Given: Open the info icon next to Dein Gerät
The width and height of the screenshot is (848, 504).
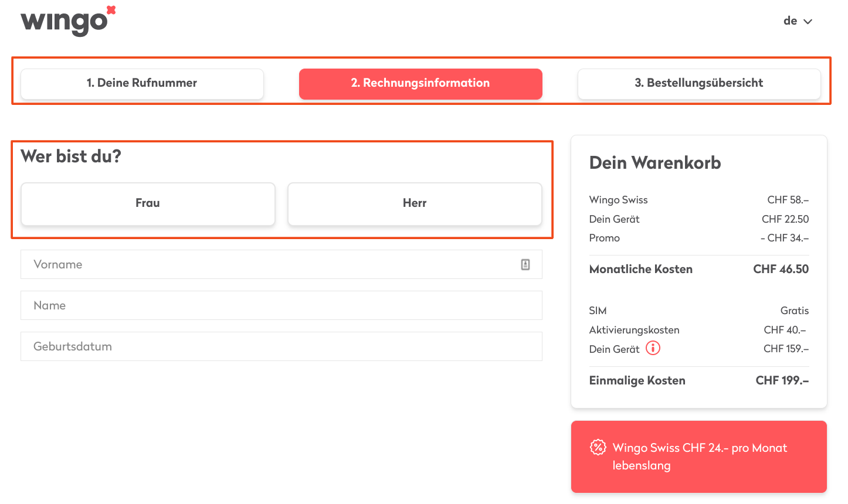Looking at the screenshot, I should tap(653, 348).
